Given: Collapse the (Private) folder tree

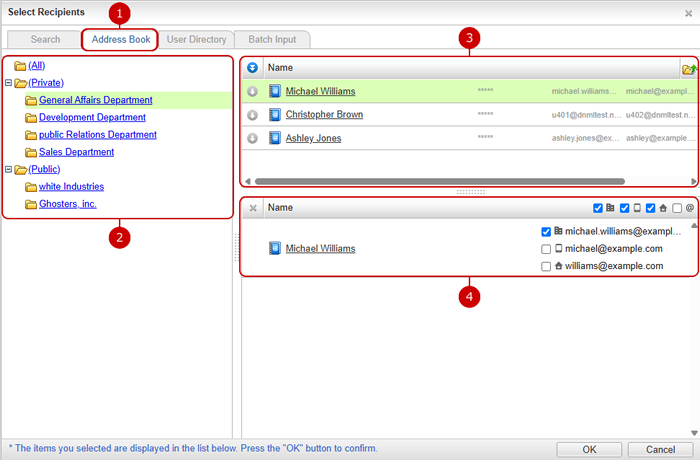Looking at the screenshot, I should pos(8,83).
